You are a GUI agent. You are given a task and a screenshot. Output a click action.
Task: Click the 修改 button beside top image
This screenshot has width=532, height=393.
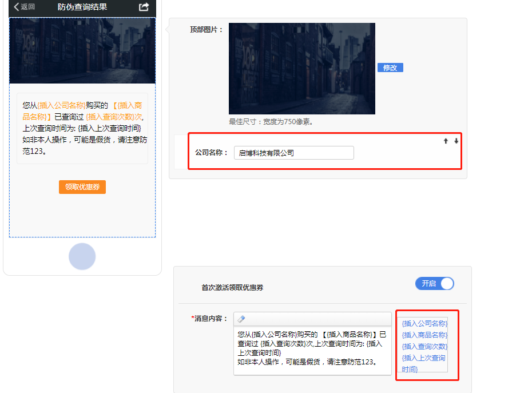point(390,68)
